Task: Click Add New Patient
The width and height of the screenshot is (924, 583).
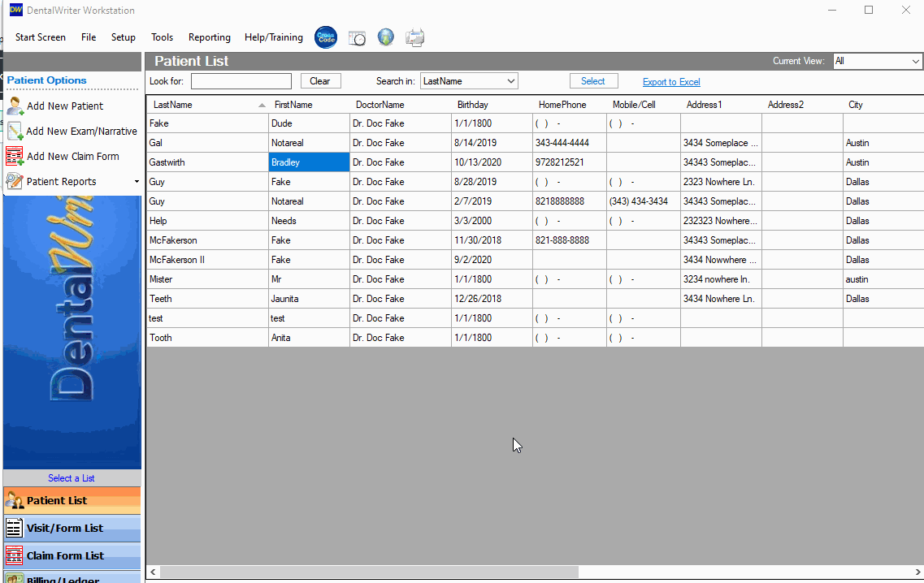Action: [65, 106]
